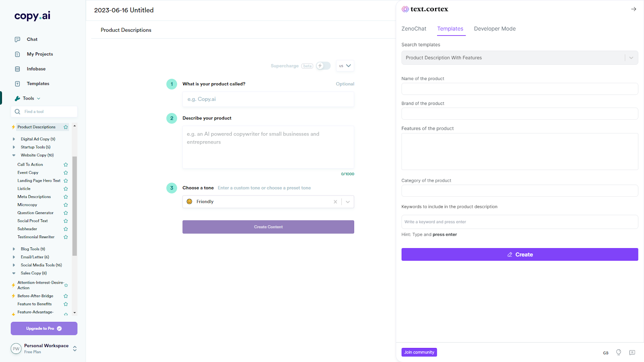This screenshot has width=644, height=362.
Task: Star the Listicle tool
Action: [66, 189]
